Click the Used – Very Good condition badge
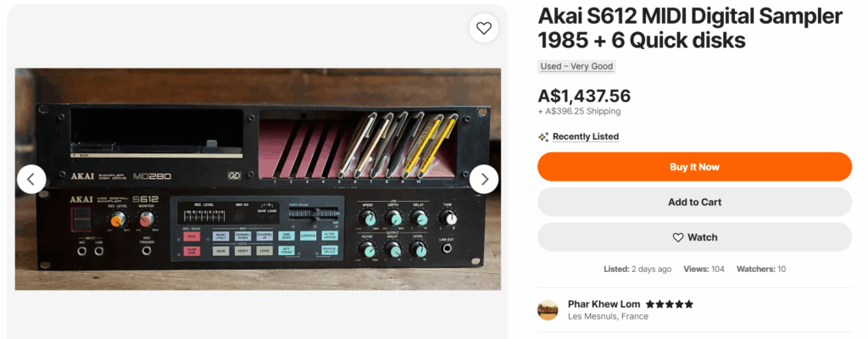This screenshot has width=868, height=339. (576, 66)
